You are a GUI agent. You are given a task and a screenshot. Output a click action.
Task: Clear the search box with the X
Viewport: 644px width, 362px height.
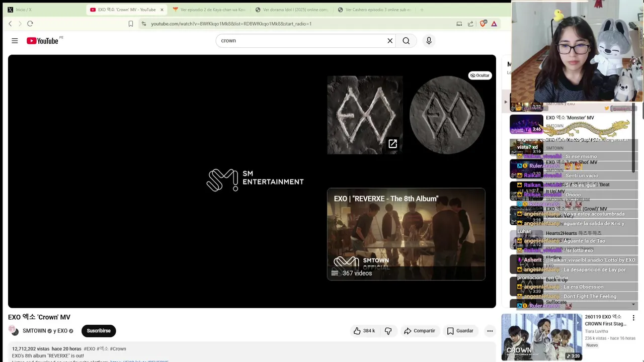coord(390,41)
